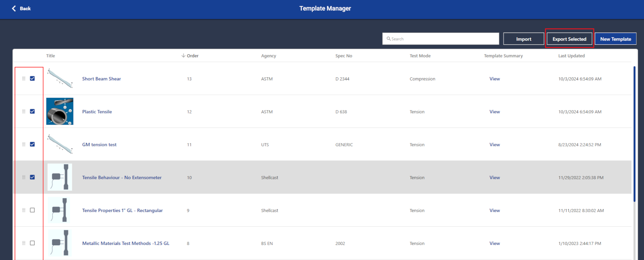644x260 pixels.
Task: Click the Import button
Action: [523, 39]
